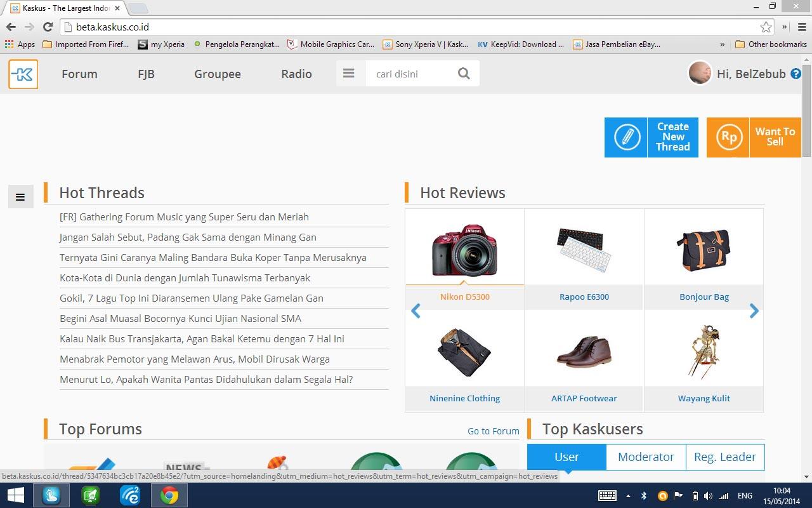
Task: Open thread Menabrak Pemotor yang Melawan Arus
Action: [195, 359]
